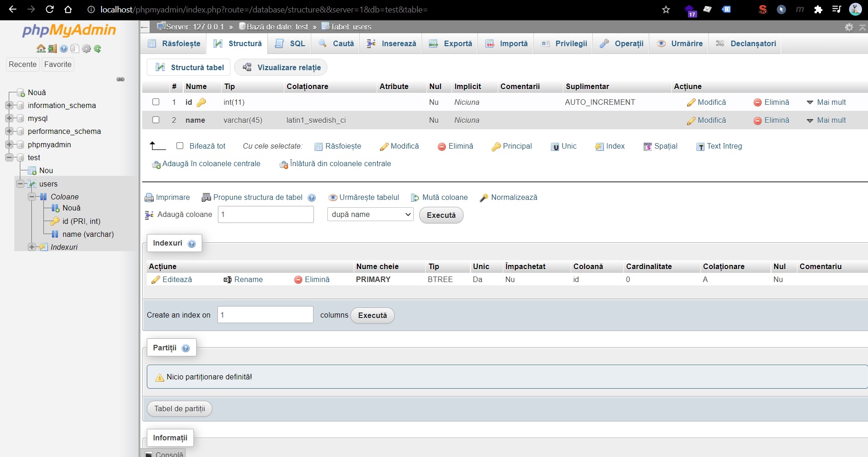Open MySQL documentation page icon in sidebar
This screenshot has height=457, width=868.
coord(75,48)
